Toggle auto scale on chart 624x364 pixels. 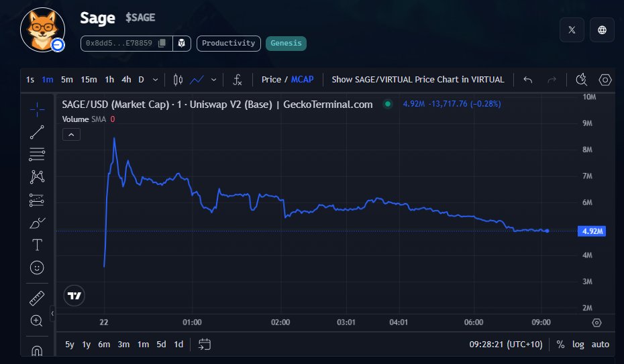tap(601, 345)
